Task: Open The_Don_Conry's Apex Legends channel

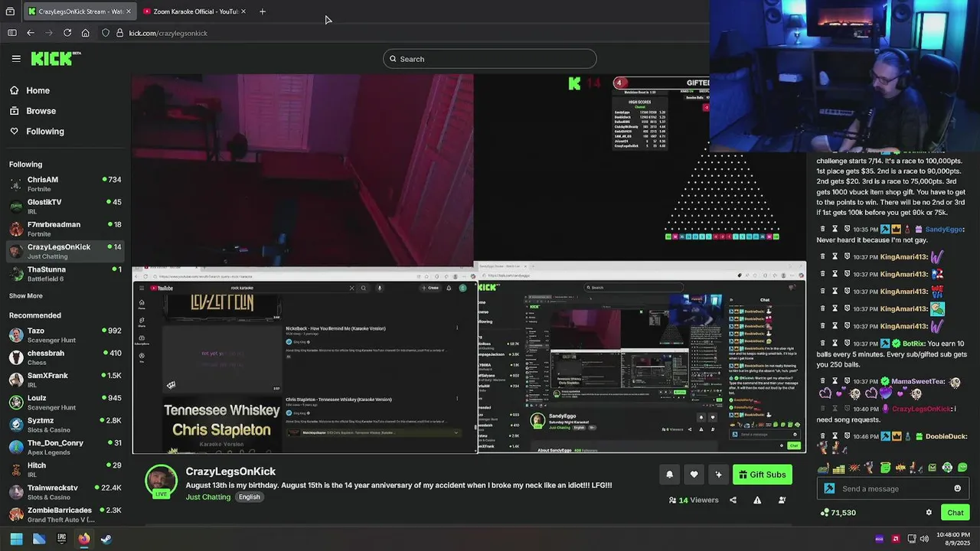Action: [65, 447]
